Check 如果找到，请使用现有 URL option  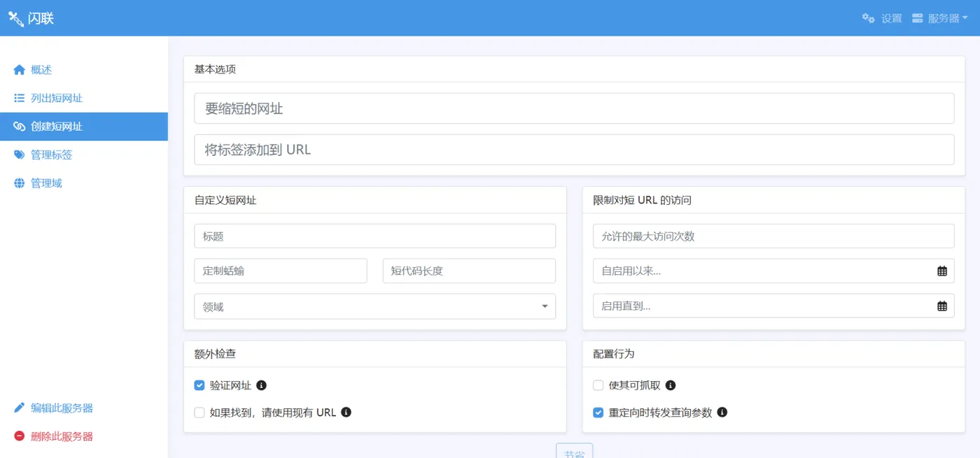coord(199,413)
